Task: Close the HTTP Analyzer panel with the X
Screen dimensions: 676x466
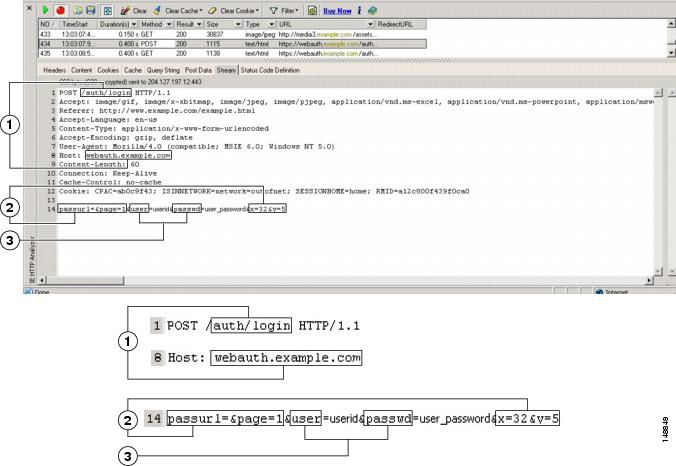Action: pyautogui.click(x=29, y=7)
